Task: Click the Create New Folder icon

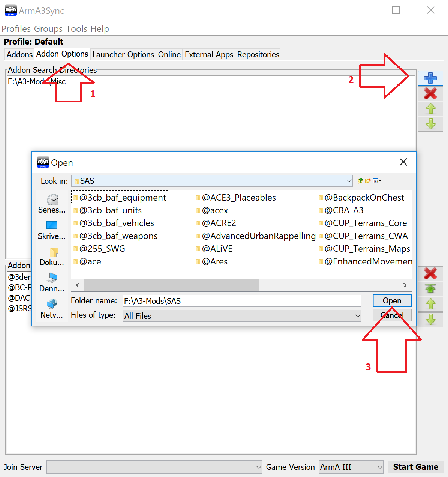Action: pos(368,181)
